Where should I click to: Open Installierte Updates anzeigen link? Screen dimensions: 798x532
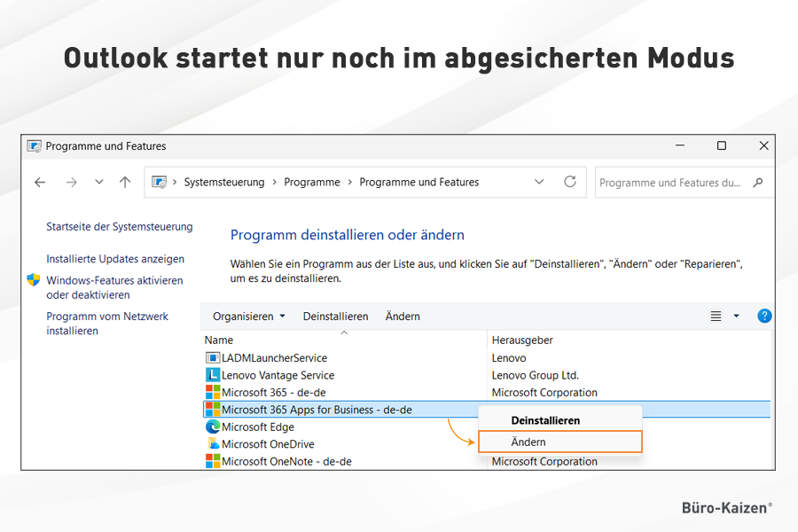[x=115, y=259]
